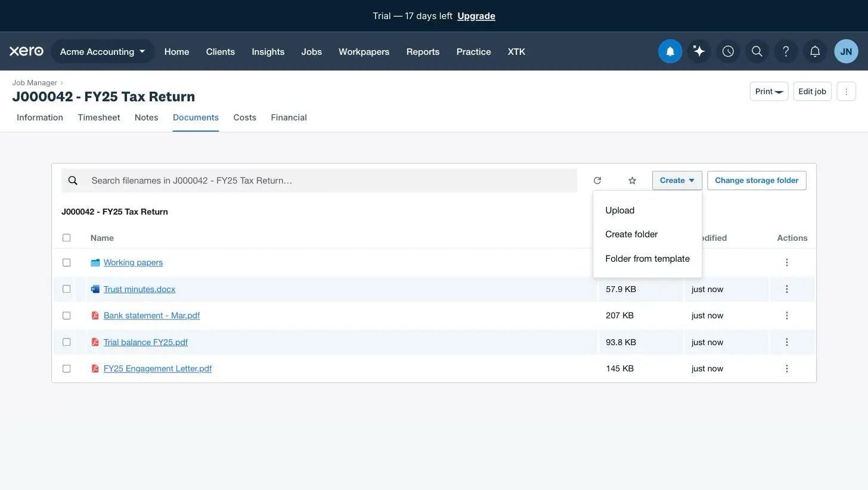Open the job more options kebab button
Image resolution: width=868 pixels, height=490 pixels.
[846, 91]
